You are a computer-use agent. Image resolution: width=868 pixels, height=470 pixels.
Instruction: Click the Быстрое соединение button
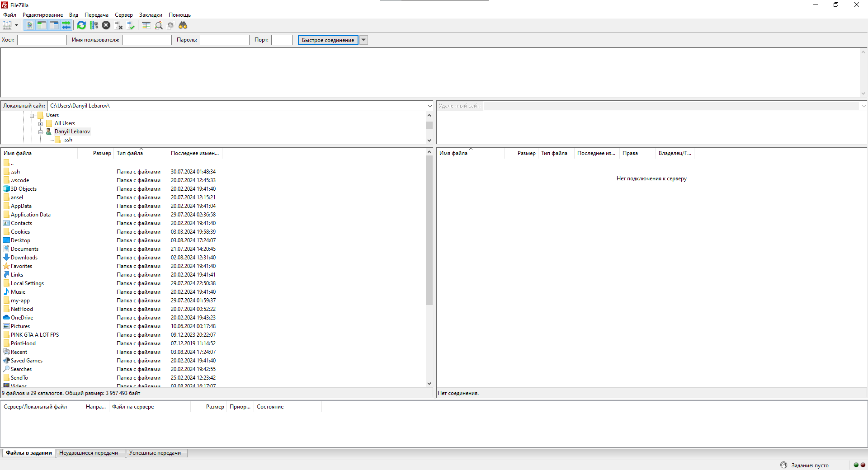[328, 40]
